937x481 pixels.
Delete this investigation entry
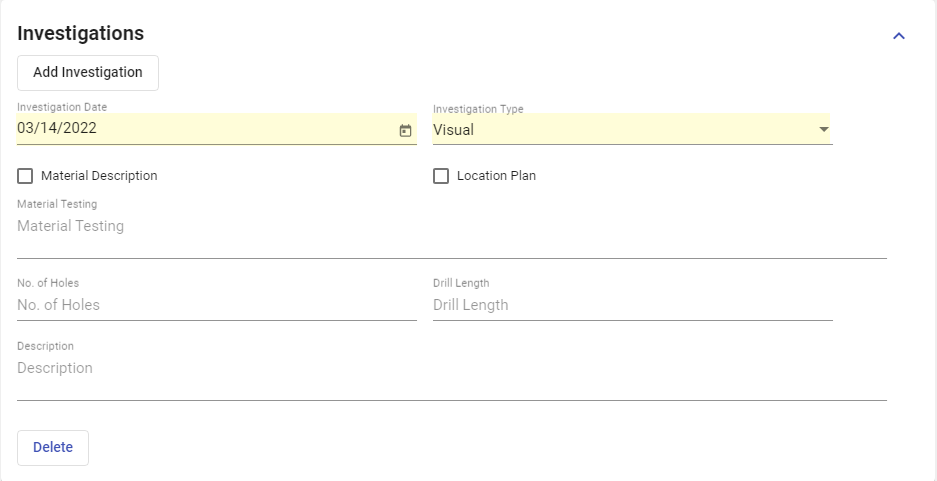pyautogui.click(x=53, y=448)
